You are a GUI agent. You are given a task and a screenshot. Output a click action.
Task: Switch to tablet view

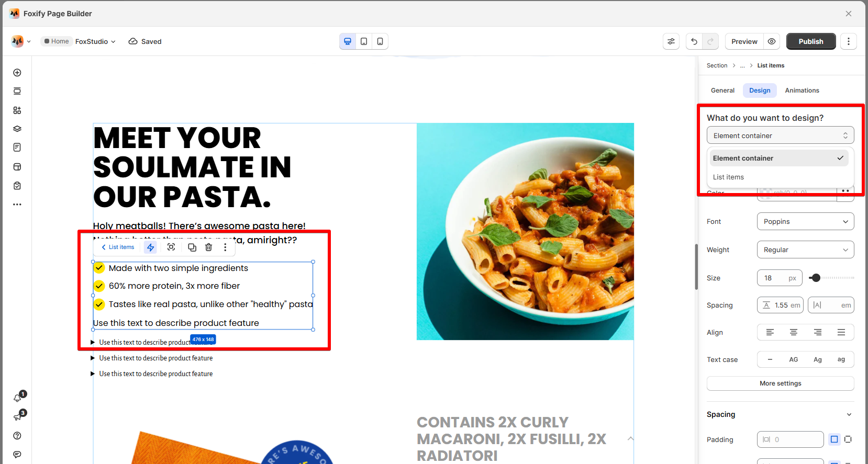point(364,41)
